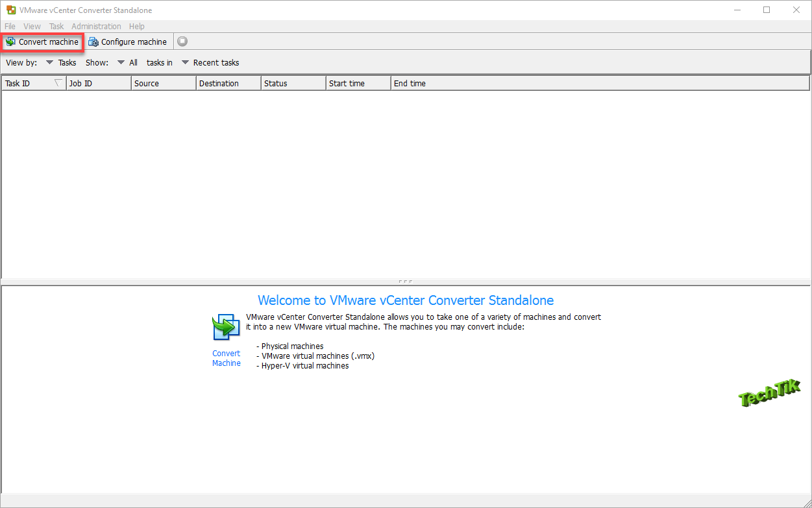Open the View menu

32,27
